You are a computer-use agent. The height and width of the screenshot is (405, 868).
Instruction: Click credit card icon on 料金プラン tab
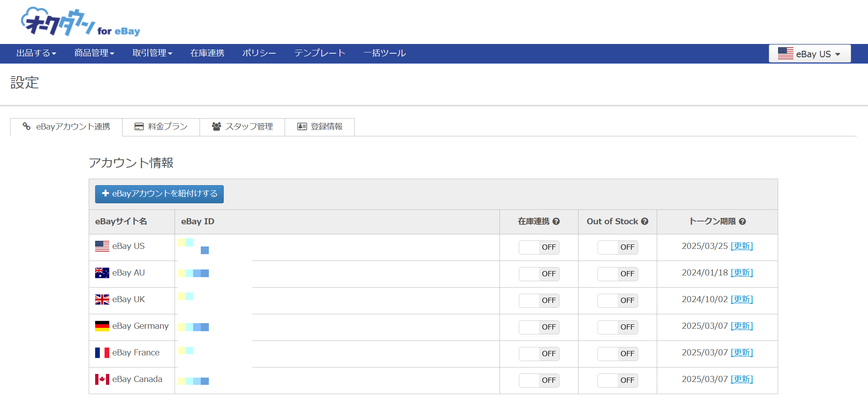[139, 127]
